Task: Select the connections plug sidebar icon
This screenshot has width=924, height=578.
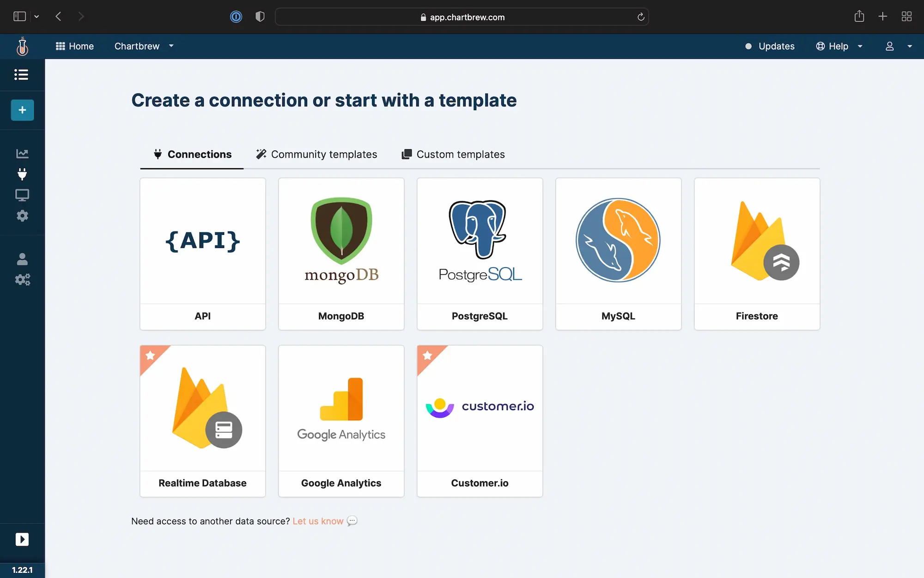Action: (x=22, y=174)
